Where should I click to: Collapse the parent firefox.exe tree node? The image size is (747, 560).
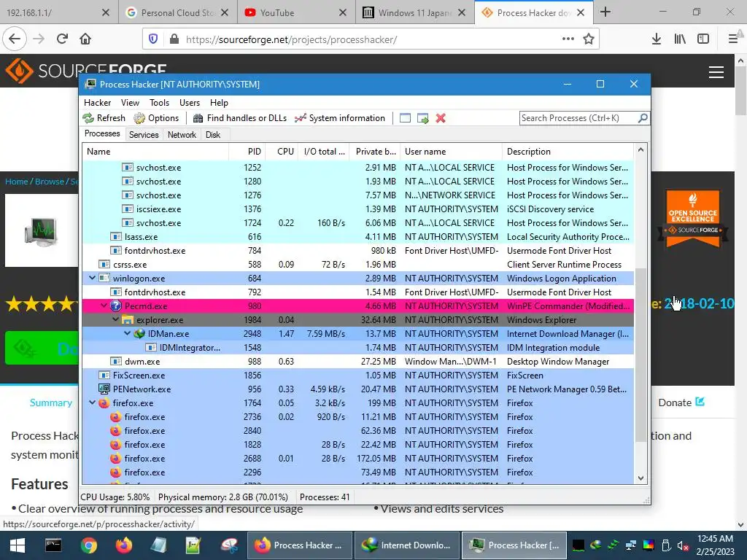[x=93, y=402]
